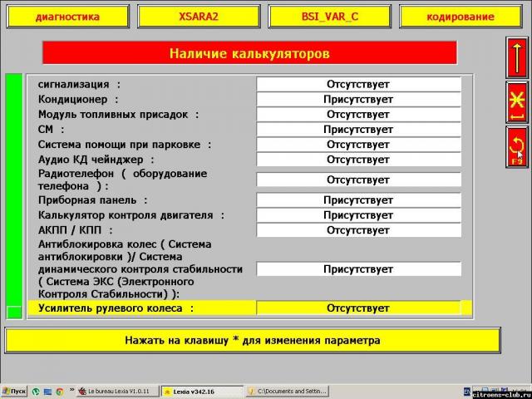Click the up arrow navigation button
This screenshot has width=532, height=399.
517,58
